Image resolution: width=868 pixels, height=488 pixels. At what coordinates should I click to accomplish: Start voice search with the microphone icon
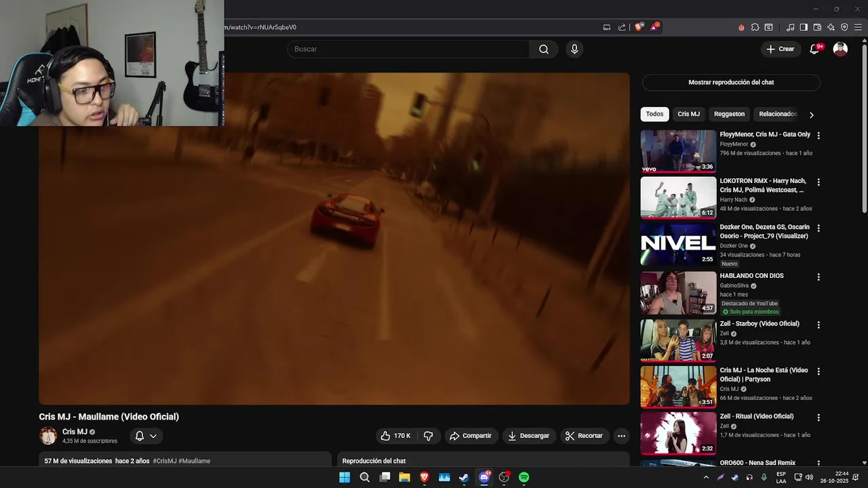574,49
